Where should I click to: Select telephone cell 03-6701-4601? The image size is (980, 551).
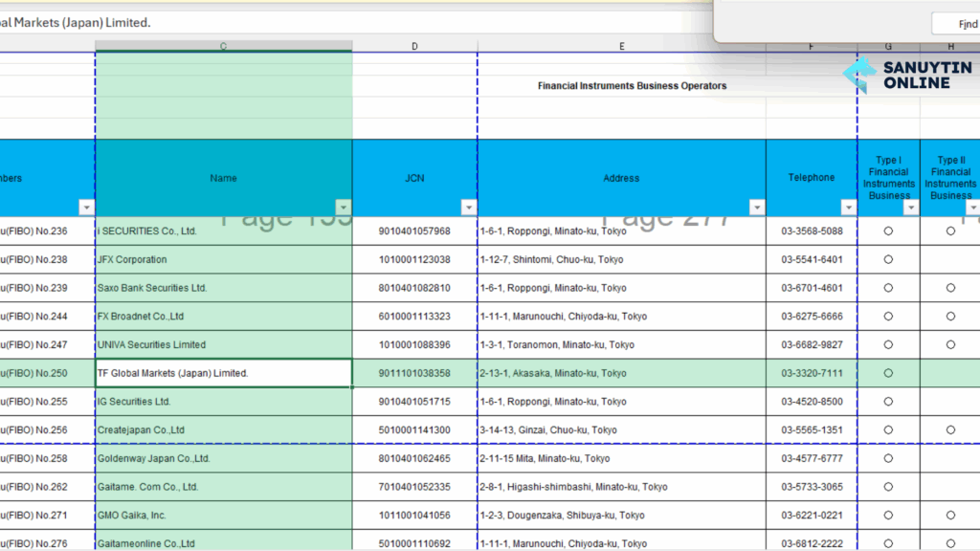812,288
